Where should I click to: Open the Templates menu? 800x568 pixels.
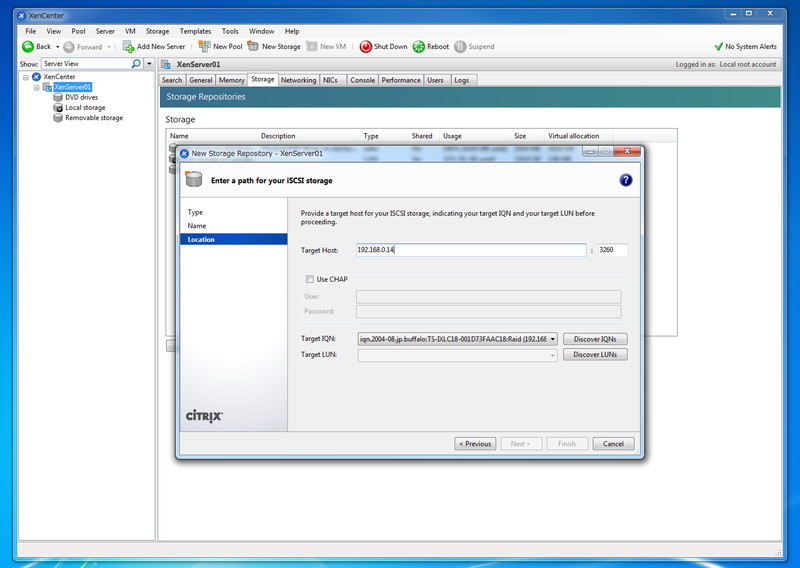195,31
